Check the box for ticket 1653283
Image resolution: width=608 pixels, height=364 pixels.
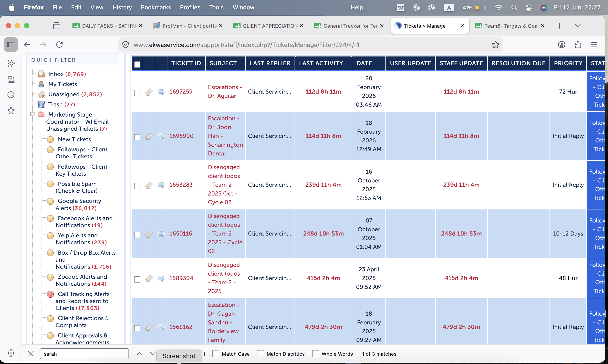[137, 186]
